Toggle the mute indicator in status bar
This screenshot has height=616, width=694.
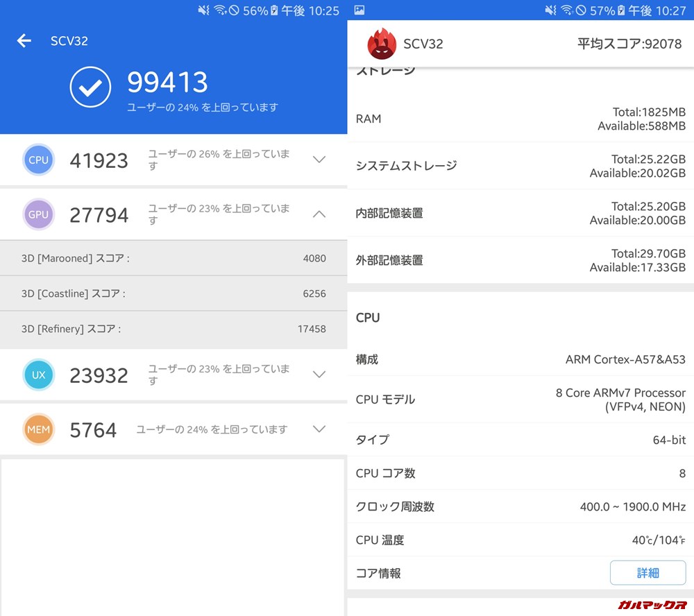coord(550,9)
